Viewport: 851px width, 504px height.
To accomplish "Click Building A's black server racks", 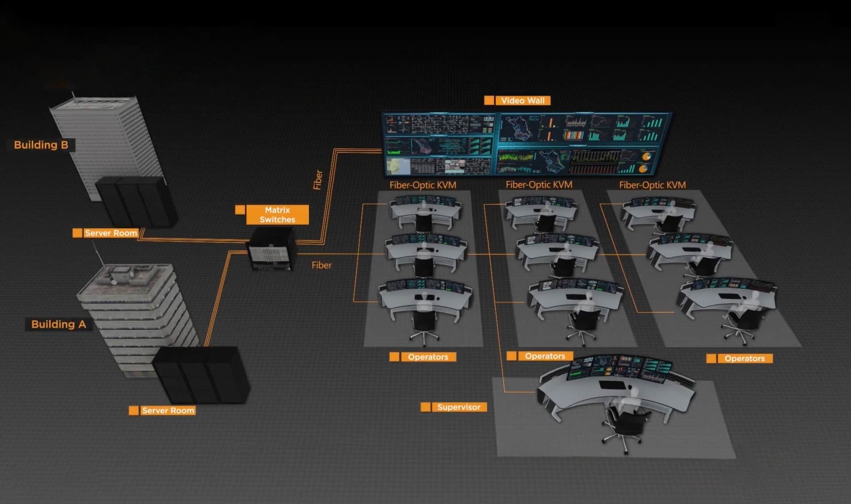I will [x=202, y=375].
